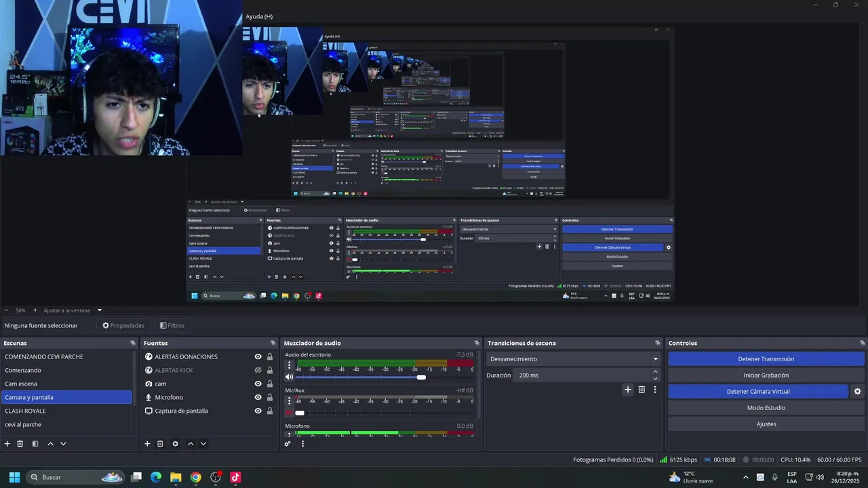Undock the Mezclador de audio panel

coord(477,343)
